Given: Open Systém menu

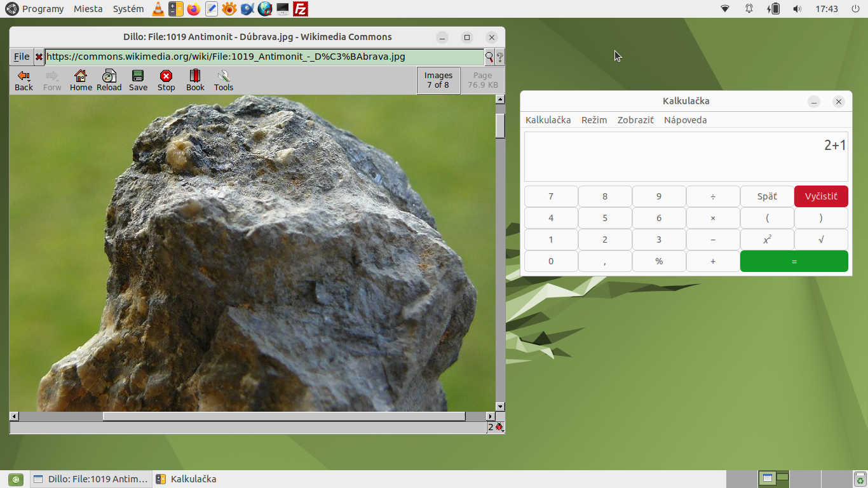Looking at the screenshot, I should click(128, 9).
